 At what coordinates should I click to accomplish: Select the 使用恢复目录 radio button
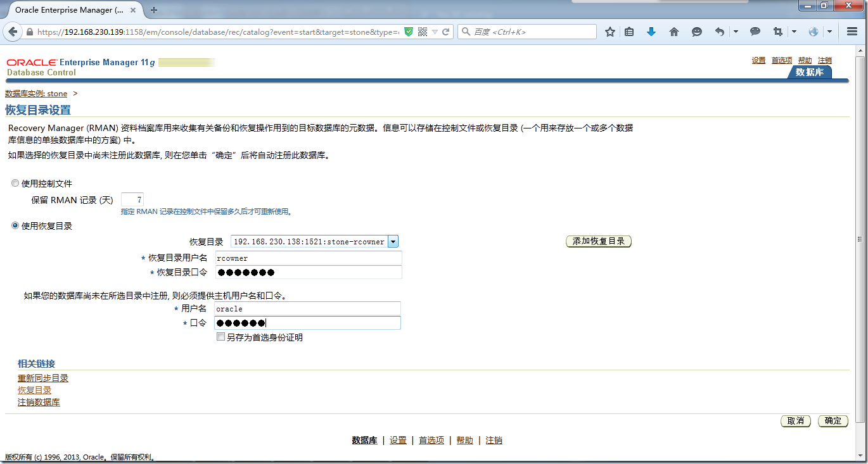(x=15, y=226)
